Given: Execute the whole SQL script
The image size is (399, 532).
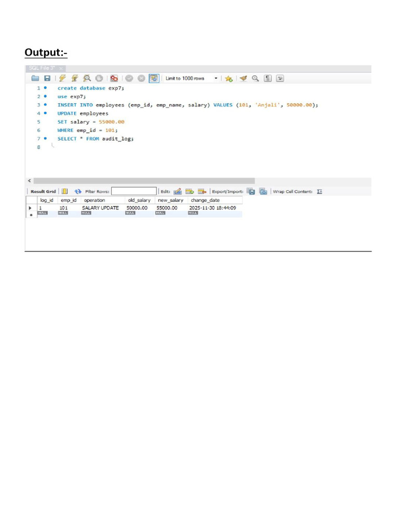Looking at the screenshot, I should tap(62, 78).
